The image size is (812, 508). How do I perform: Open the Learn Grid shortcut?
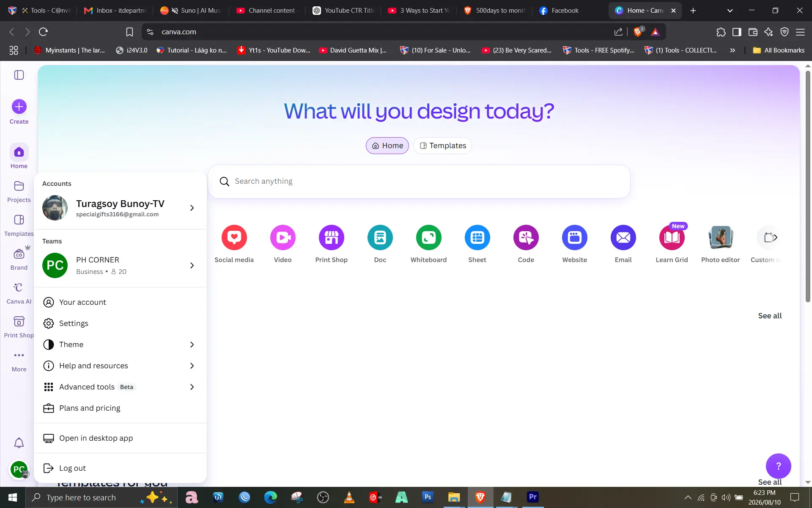coord(672,244)
